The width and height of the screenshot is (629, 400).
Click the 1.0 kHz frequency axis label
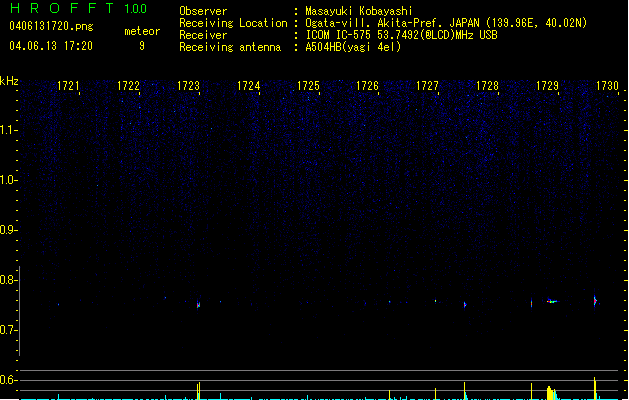tap(8, 180)
